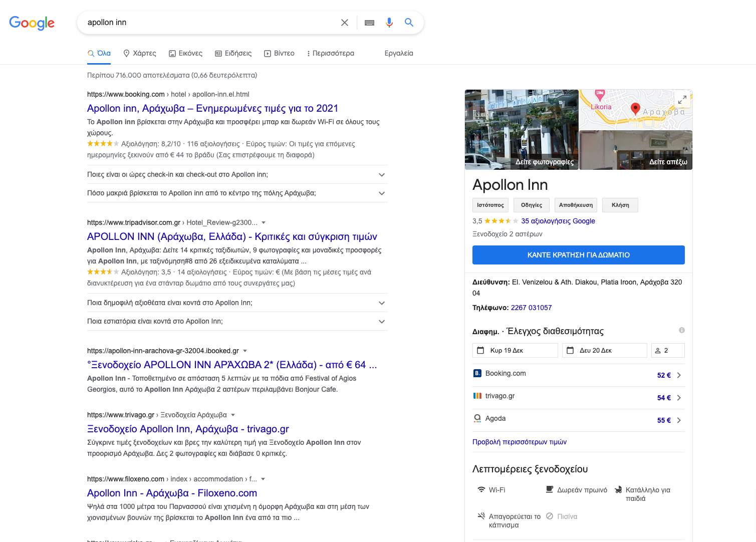Open dropdown arrow next to trivago.gr URL
756x542 pixels.
point(233,415)
